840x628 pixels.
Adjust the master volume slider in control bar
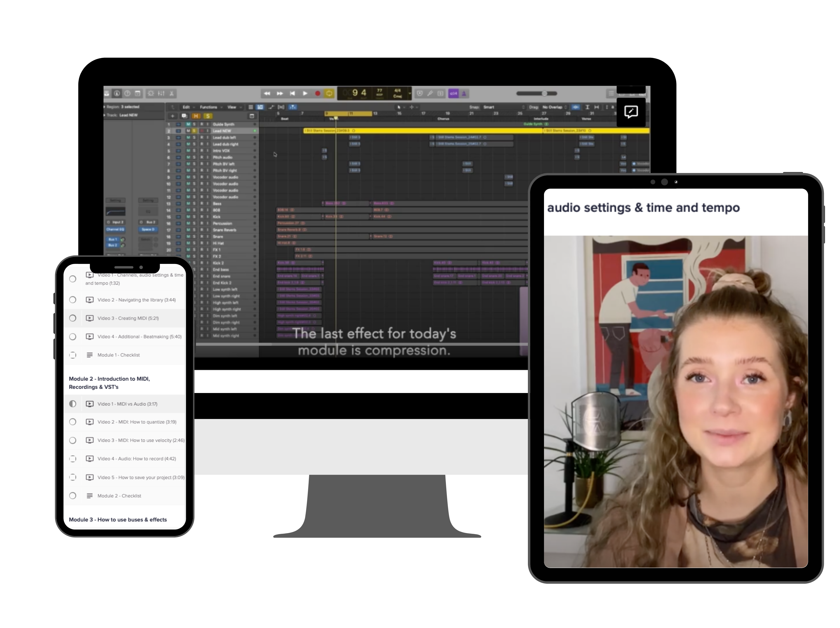point(537,93)
